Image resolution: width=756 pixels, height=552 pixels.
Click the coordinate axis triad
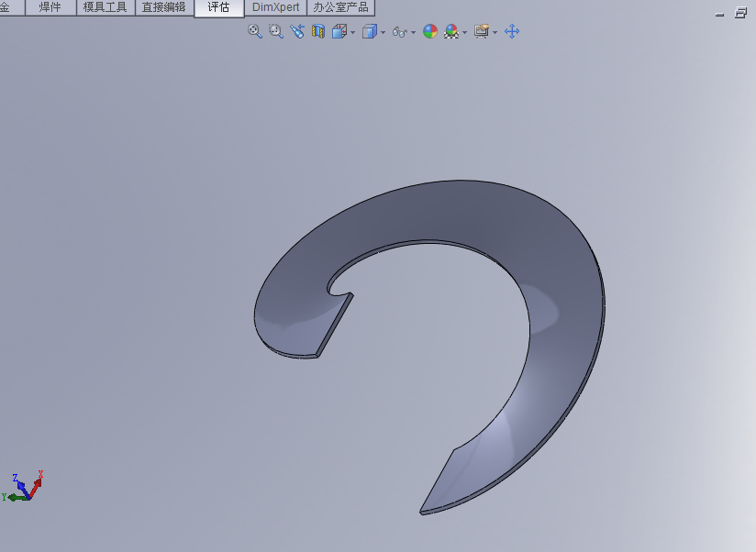click(x=22, y=487)
